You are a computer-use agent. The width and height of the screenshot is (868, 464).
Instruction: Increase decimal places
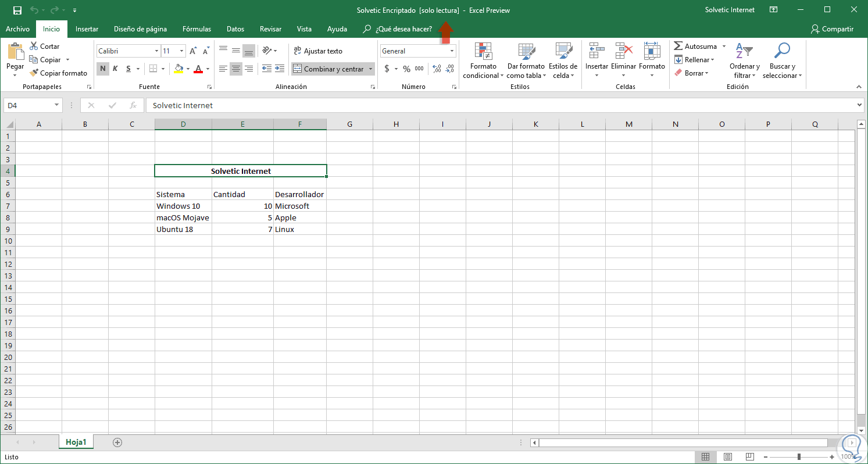click(x=437, y=69)
